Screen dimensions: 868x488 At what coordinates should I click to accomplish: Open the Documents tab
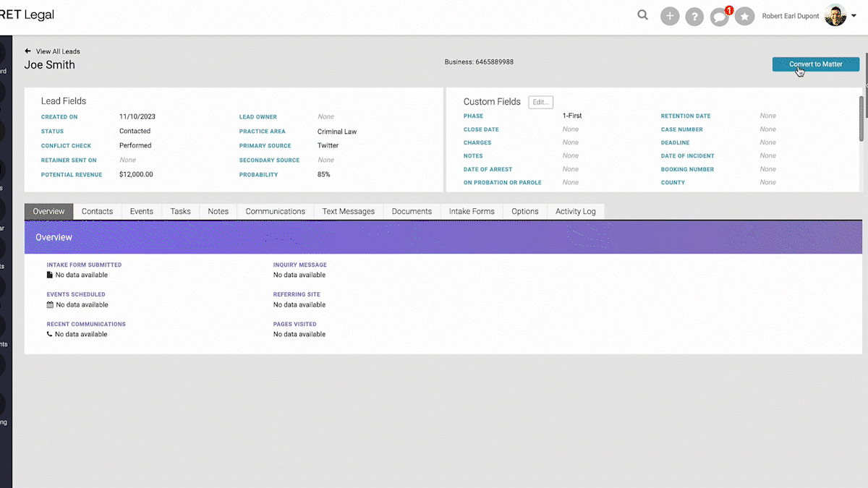(412, 211)
